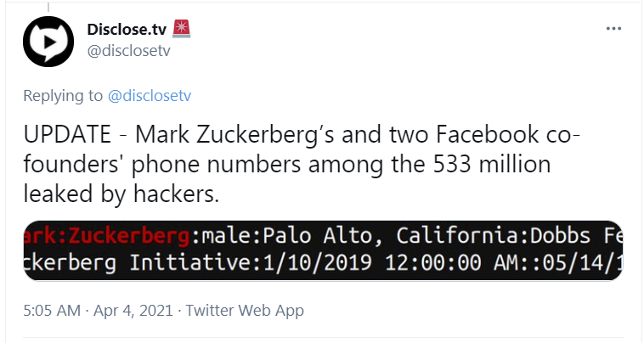Open the leaked data image attachment

tap(323, 250)
